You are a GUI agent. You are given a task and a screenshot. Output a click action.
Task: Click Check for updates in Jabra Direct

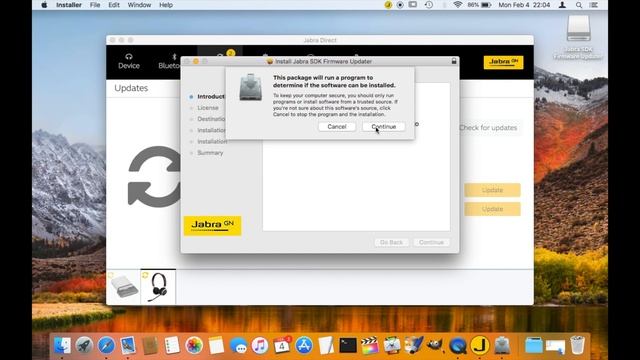point(488,128)
